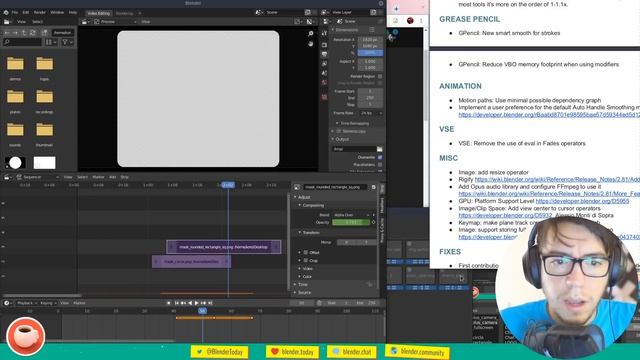Toggle the preview range clock icon
The image size is (640, 360).
click(x=319, y=303)
